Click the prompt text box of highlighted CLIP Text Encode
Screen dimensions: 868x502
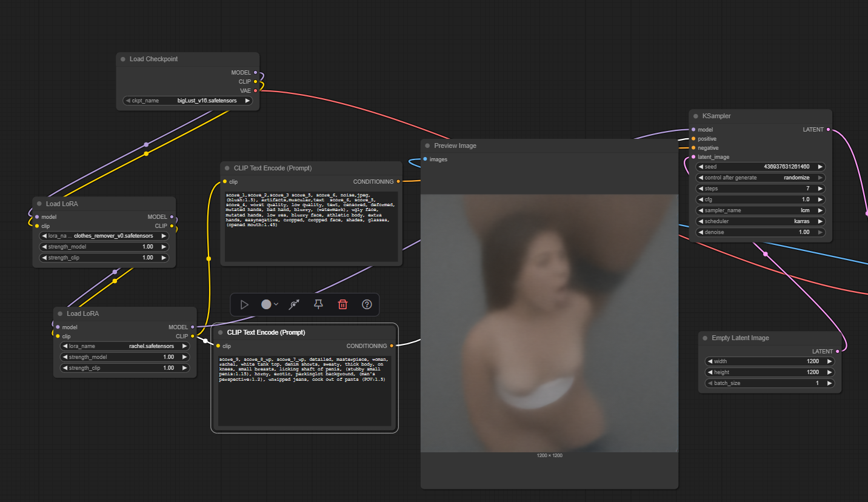[304, 390]
